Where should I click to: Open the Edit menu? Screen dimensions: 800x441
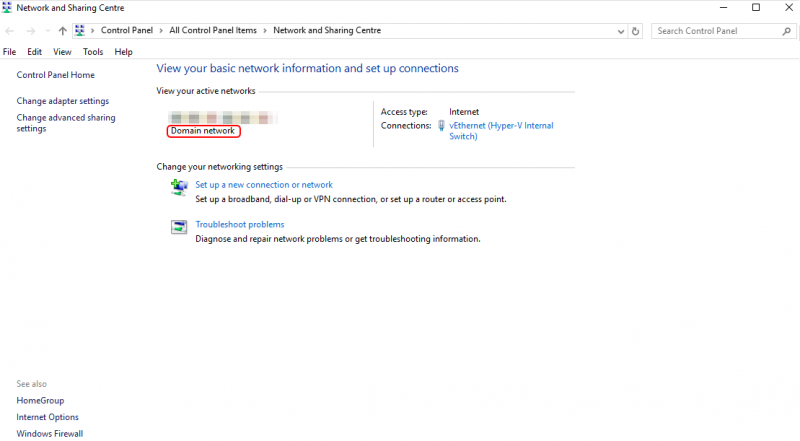(x=34, y=52)
